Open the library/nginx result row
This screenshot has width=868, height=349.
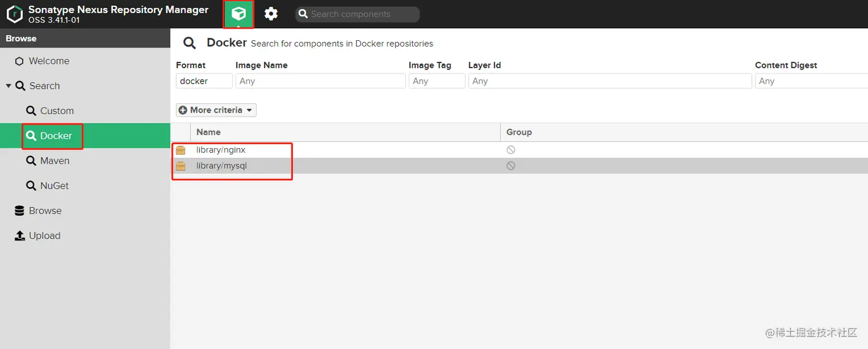tap(520, 150)
